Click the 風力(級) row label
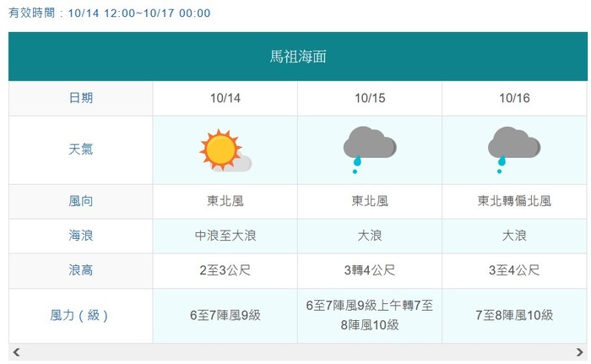The width and height of the screenshot is (591, 364). [x=81, y=316]
